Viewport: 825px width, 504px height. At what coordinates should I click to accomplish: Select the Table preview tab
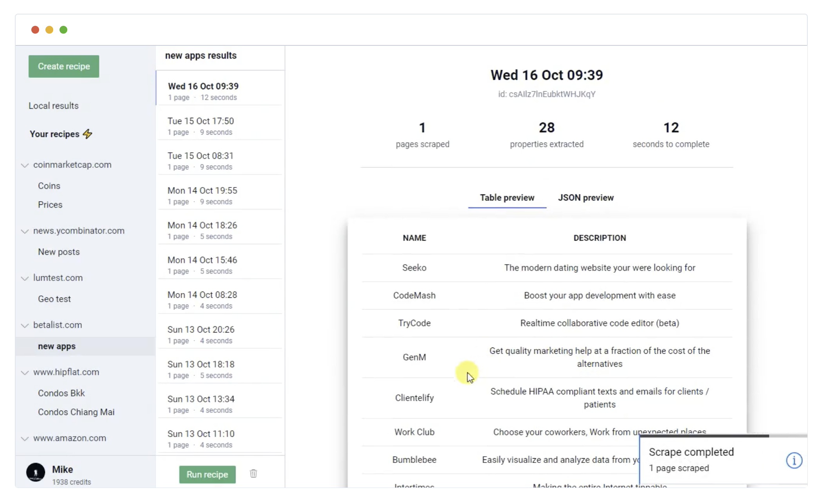click(507, 198)
